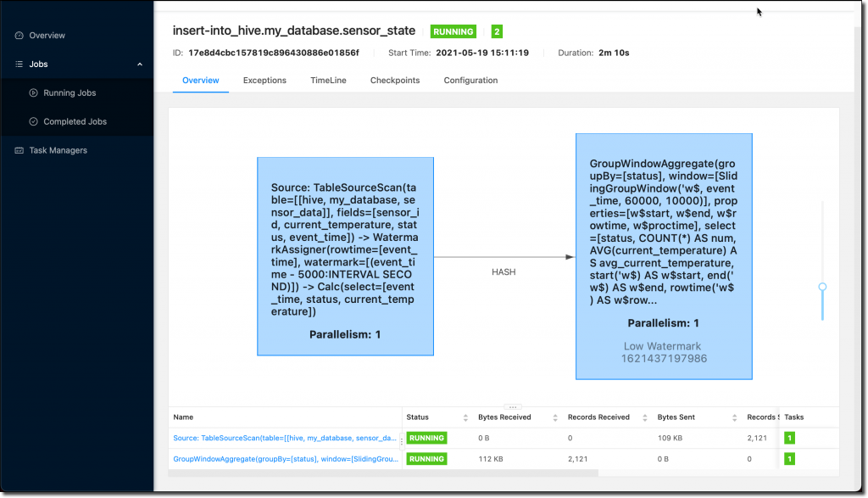Click the Task Managers icon in sidebar

(19, 150)
